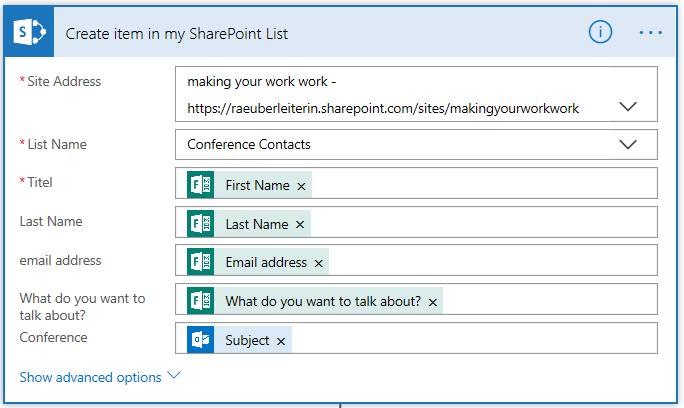Click the 'Create item in my SharePoint List' title
This screenshot has width=684, height=408.
tap(177, 33)
